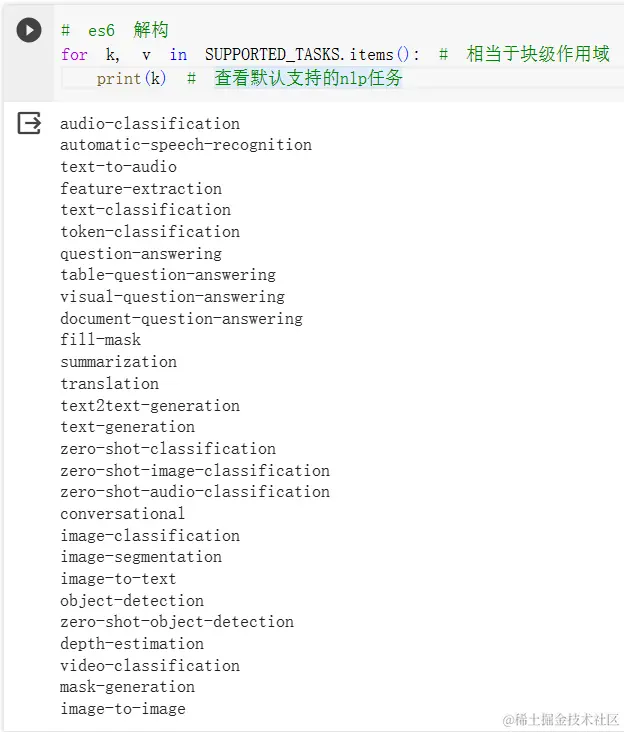Click the 'conversational' output line

click(x=122, y=514)
